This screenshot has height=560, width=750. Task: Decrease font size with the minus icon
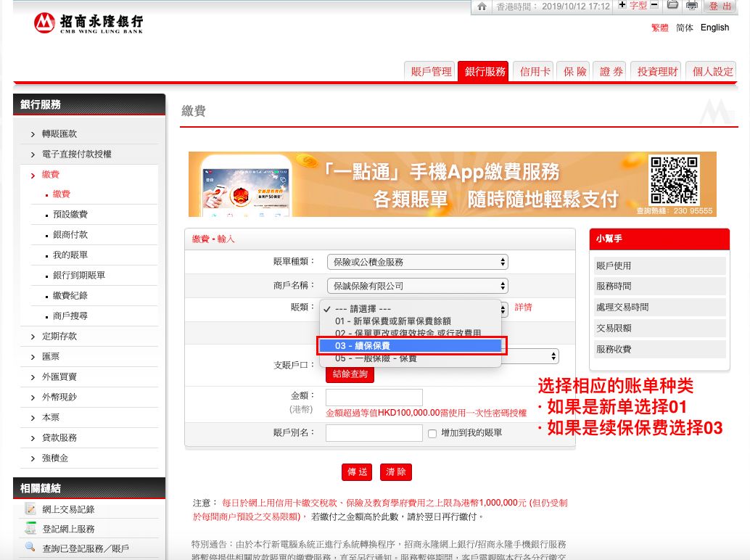(x=654, y=5)
